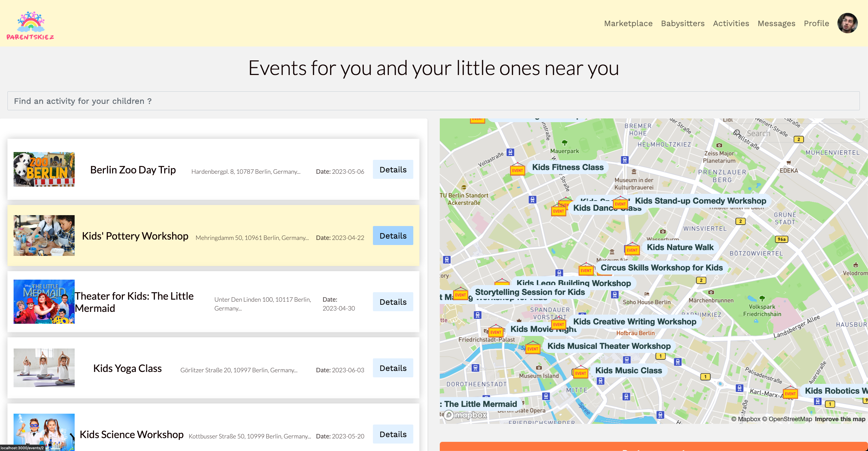Open Details for Kids Yoga Class
Image resolution: width=868 pixels, height=451 pixels.
[393, 368]
